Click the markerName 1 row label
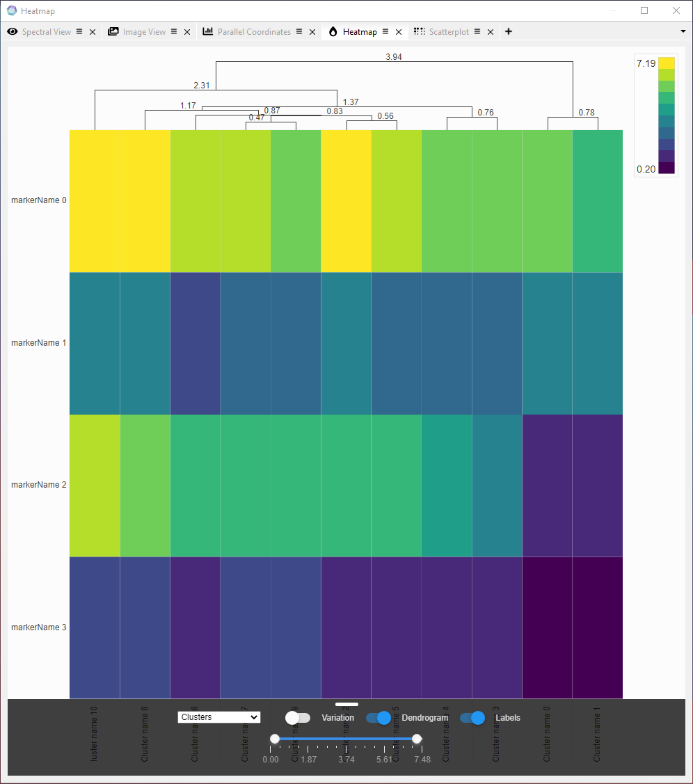 38,342
